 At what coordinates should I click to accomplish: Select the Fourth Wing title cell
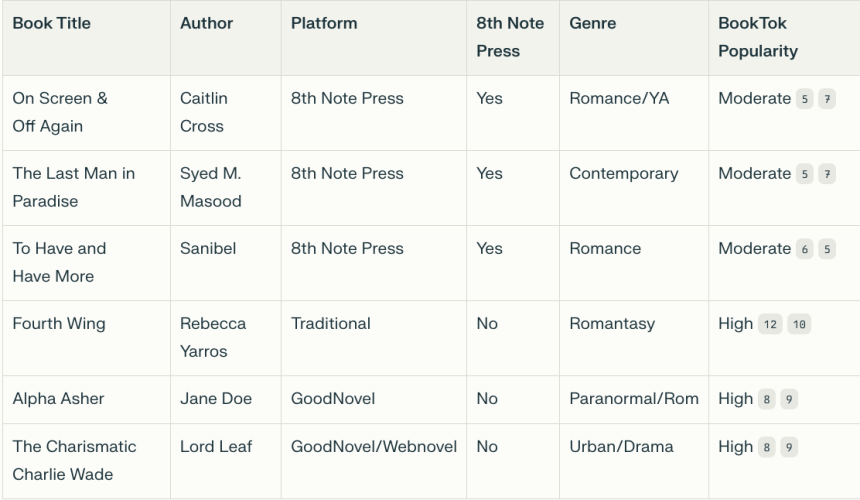[x=86, y=338]
